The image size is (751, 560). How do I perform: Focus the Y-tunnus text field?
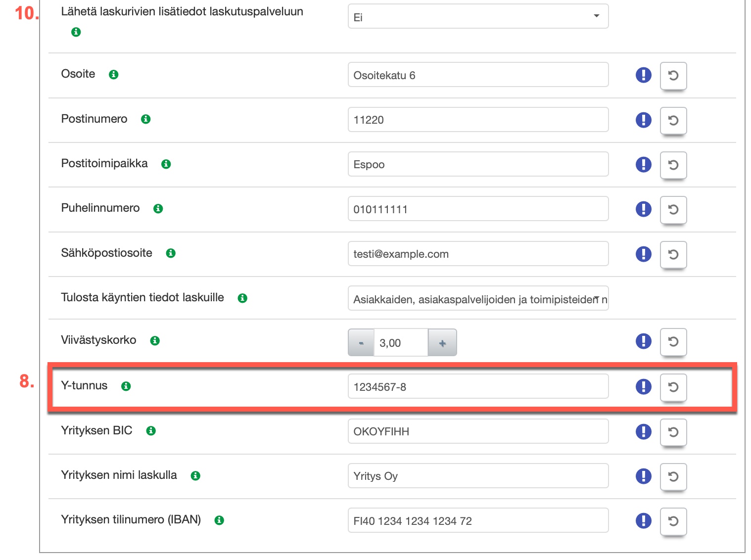477,387
